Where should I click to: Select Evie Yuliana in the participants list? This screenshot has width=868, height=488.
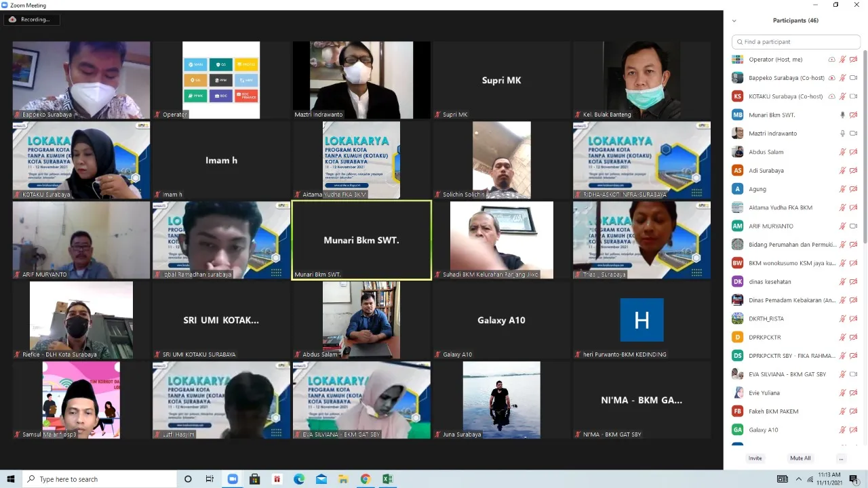pyautogui.click(x=794, y=393)
